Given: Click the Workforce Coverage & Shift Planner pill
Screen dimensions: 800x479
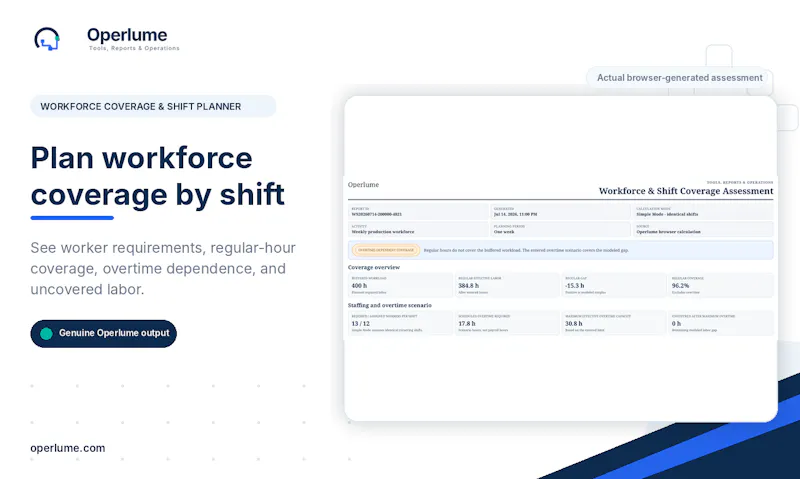Looking at the screenshot, I should 153,106.
